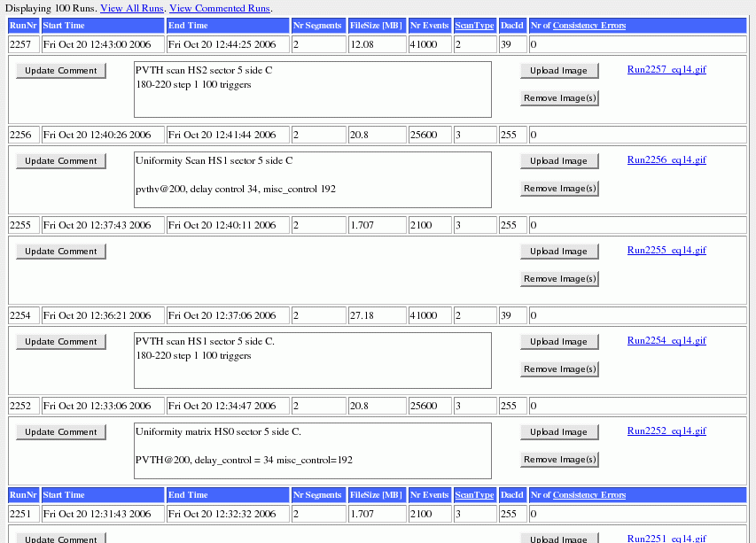This screenshot has height=543, width=756.
Task: Click start time Fri Oct 20 12:31:43 2006
Action: click(103, 514)
